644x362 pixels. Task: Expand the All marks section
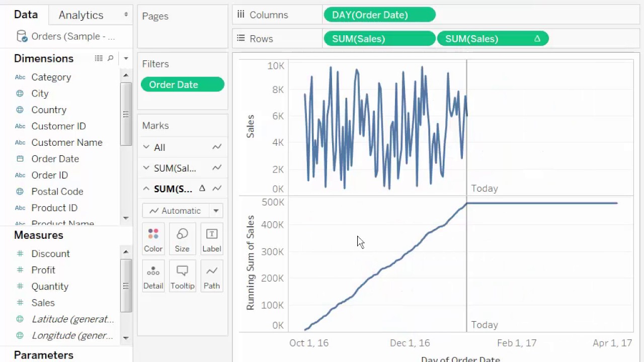[146, 147]
